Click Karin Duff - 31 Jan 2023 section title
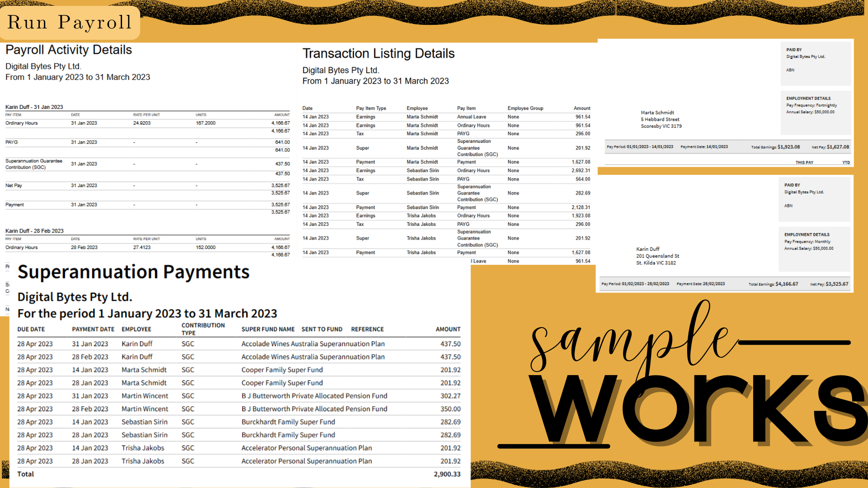Screen dimensions: 868x488 coord(34,107)
